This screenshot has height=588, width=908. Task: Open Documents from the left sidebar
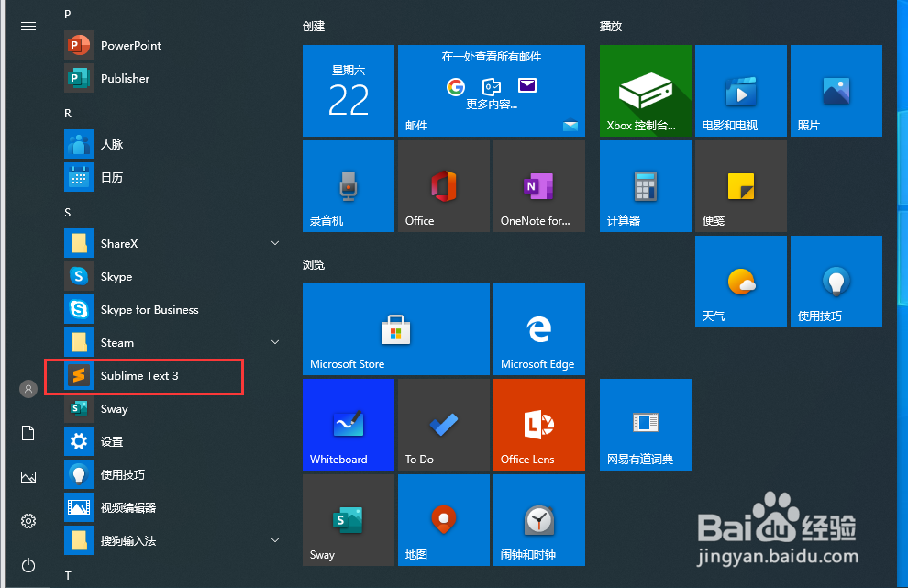28,433
